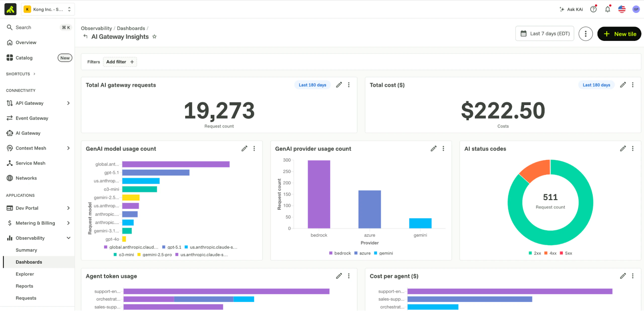
Task: Open the help question mark icon
Action: tap(593, 9)
